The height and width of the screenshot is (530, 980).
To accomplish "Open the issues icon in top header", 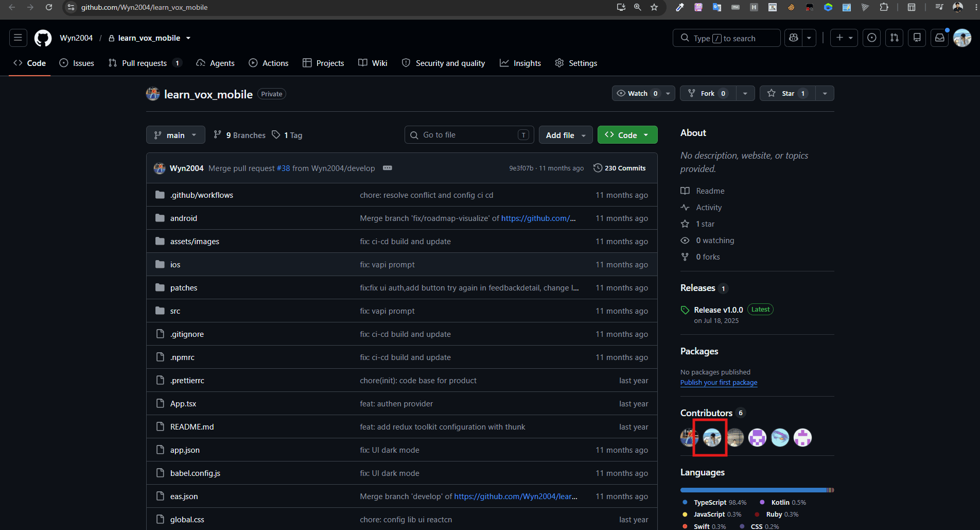I will click(x=871, y=38).
